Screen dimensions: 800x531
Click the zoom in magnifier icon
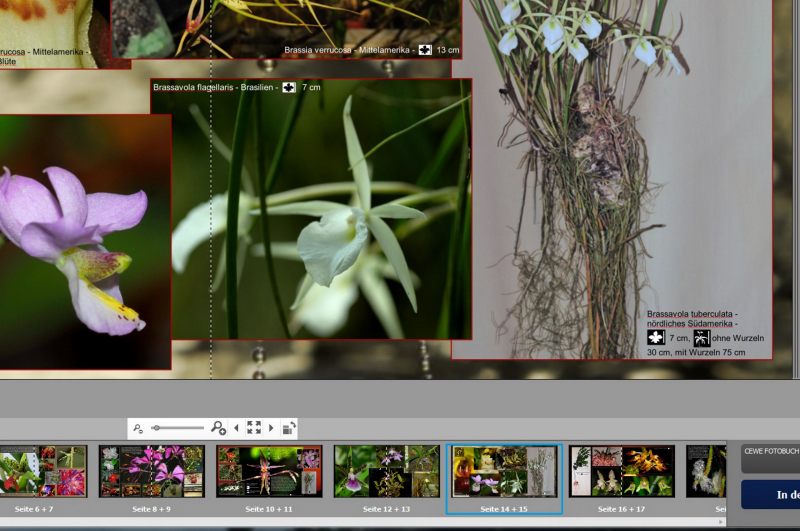point(218,428)
